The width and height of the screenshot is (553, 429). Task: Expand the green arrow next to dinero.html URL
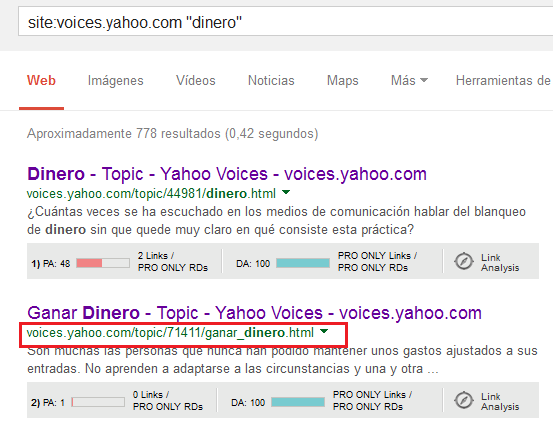286,192
